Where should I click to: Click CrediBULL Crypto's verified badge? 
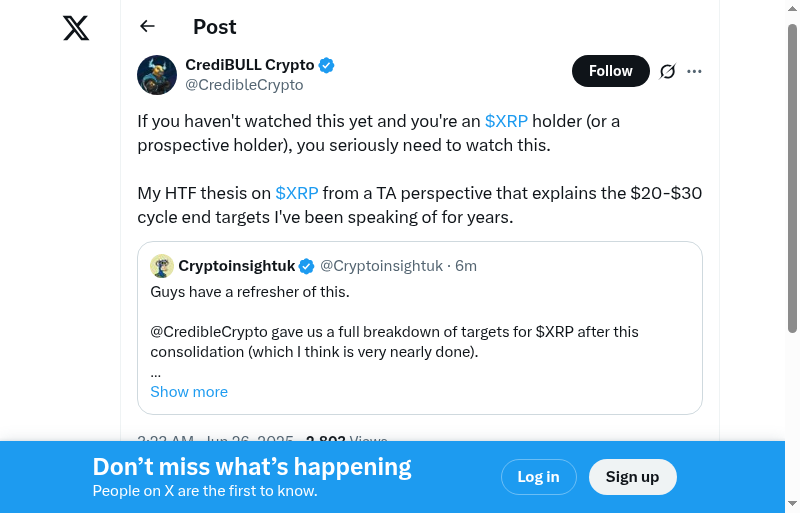(327, 66)
